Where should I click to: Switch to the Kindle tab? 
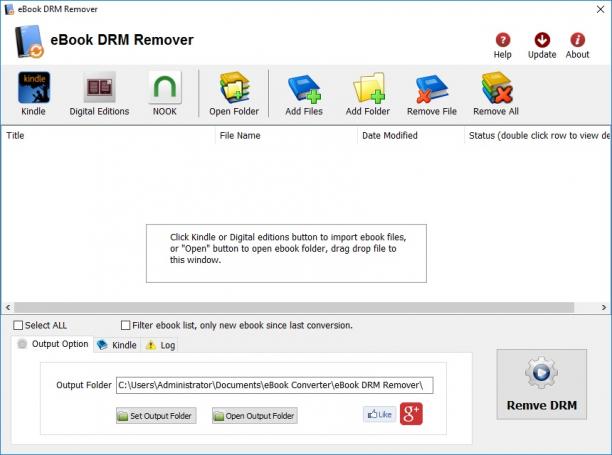[x=117, y=345]
